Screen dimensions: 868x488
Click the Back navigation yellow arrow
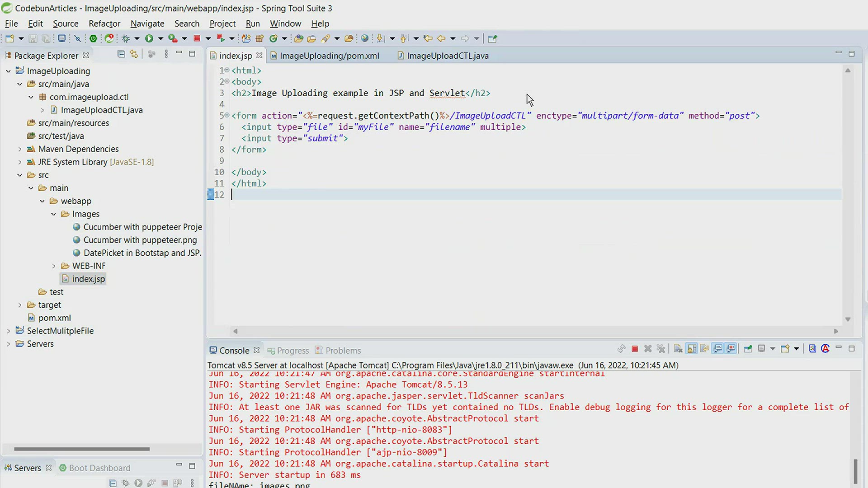click(441, 39)
